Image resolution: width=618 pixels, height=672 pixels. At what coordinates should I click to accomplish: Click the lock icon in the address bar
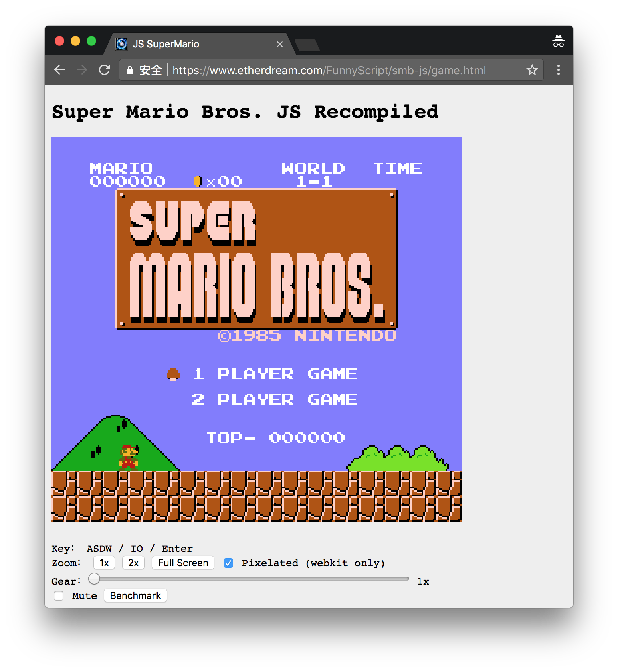(x=129, y=70)
